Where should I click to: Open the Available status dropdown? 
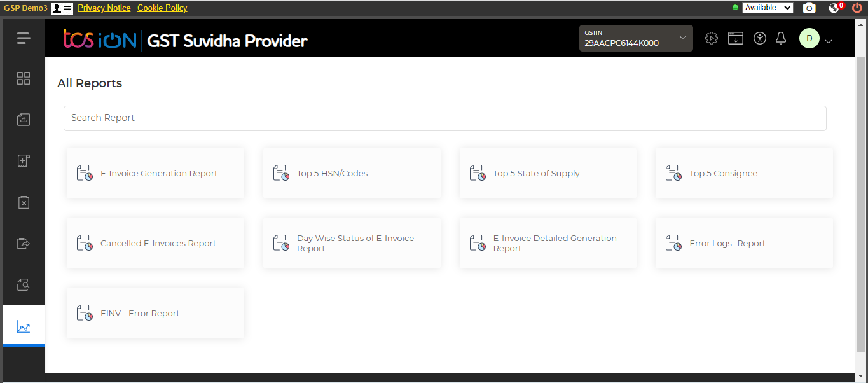pos(768,8)
